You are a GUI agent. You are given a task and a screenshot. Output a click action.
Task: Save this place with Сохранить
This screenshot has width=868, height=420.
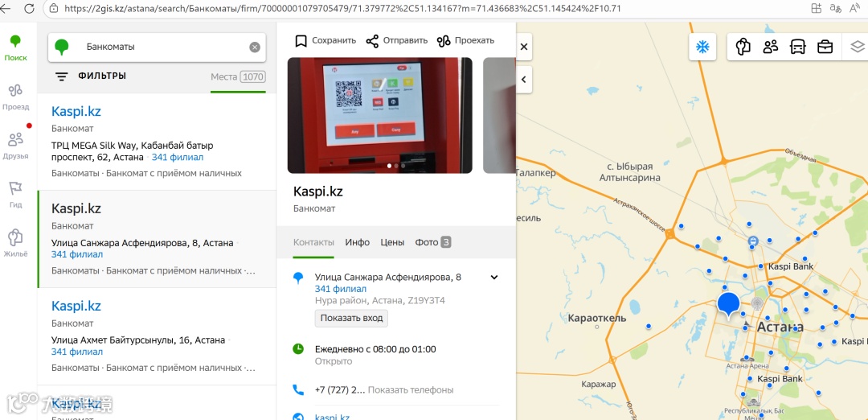pos(325,40)
